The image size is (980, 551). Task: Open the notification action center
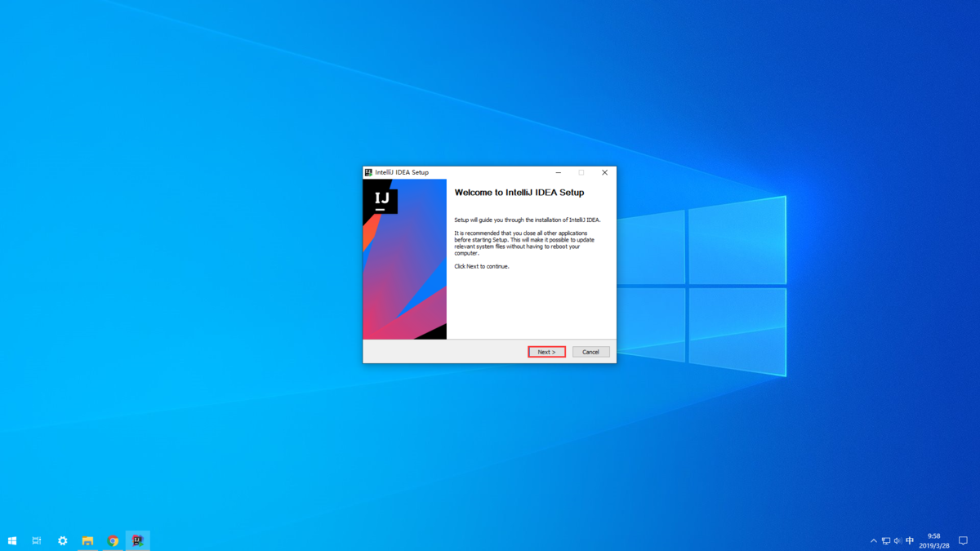(x=964, y=540)
